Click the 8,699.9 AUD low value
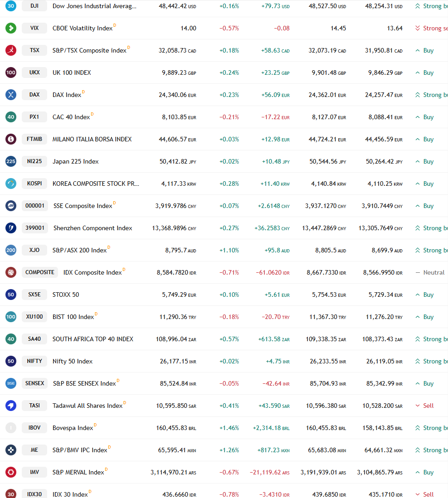 click(387, 251)
